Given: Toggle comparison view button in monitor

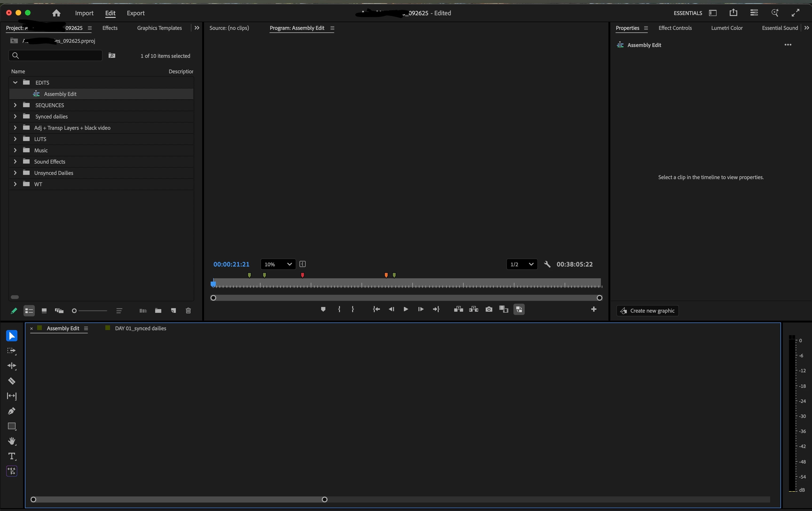Looking at the screenshot, I should click(504, 309).
